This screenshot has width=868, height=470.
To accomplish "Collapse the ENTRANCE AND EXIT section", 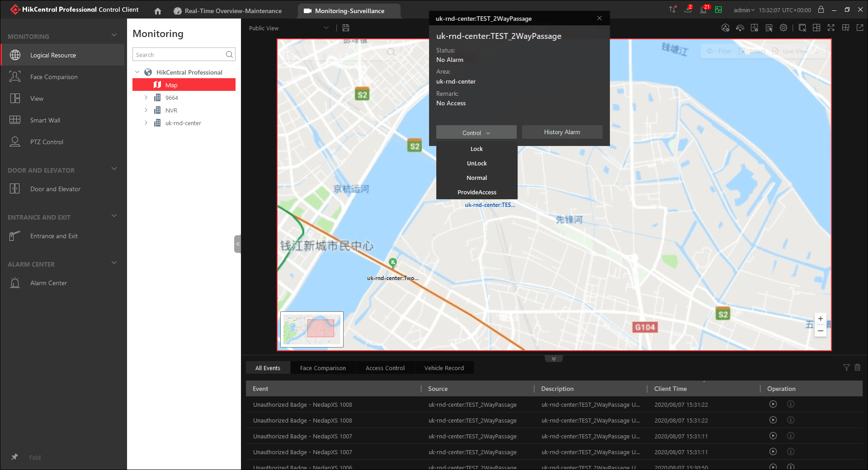I will pyautogui.click(x=114, y=216).
